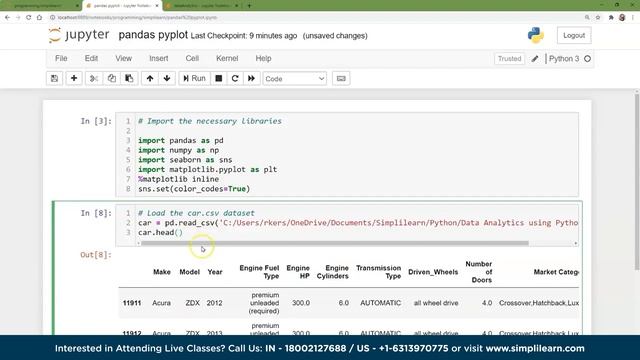Open the Cell menu
The width and height of the screenshot is (640, 360).
(192, 58)
